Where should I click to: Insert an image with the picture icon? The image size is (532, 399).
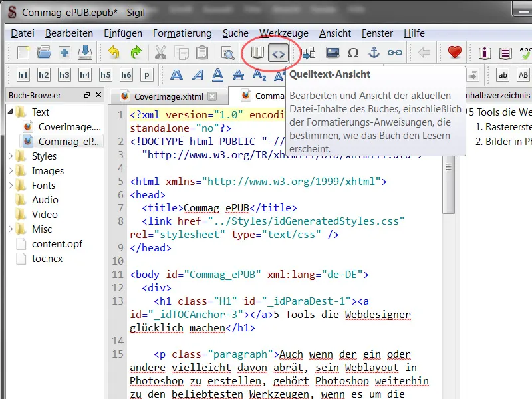coord(333,53)
